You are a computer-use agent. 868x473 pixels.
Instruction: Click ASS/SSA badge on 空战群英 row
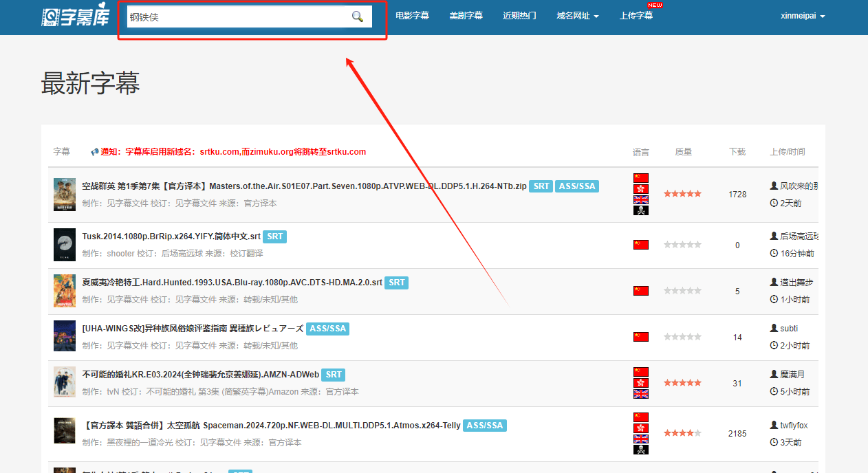coord(576,186)
